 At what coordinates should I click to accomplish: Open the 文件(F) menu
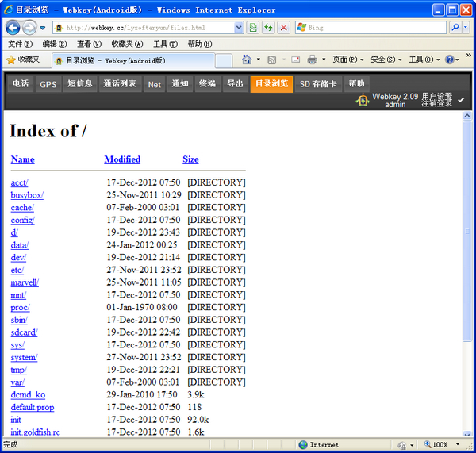coord(20,44)
